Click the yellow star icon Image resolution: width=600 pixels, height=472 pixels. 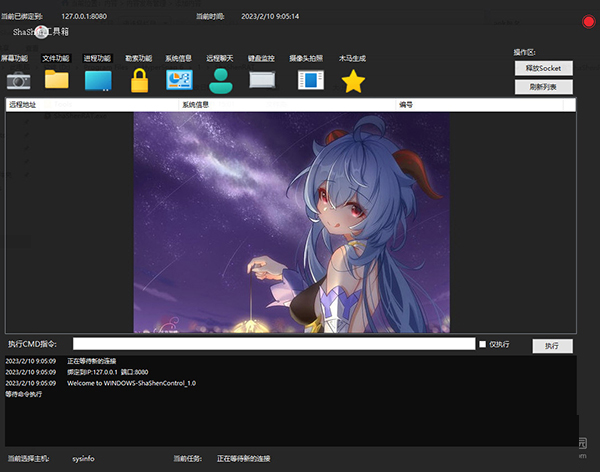click(x=353, y=81)
